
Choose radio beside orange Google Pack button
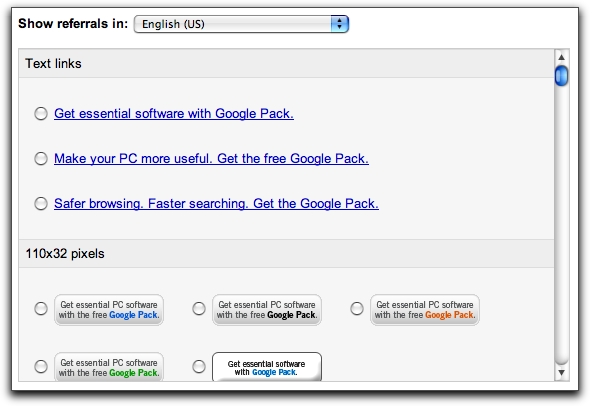[x=357, y=309]
